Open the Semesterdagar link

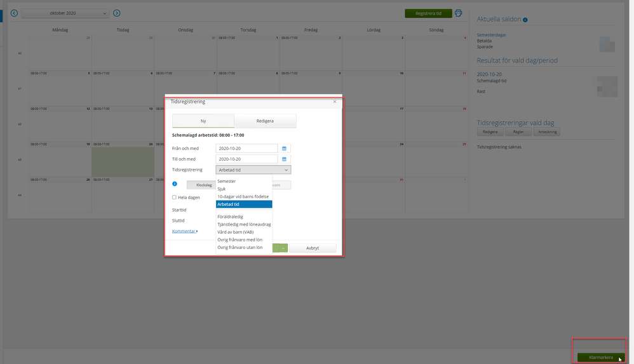(x=491, y=35)
